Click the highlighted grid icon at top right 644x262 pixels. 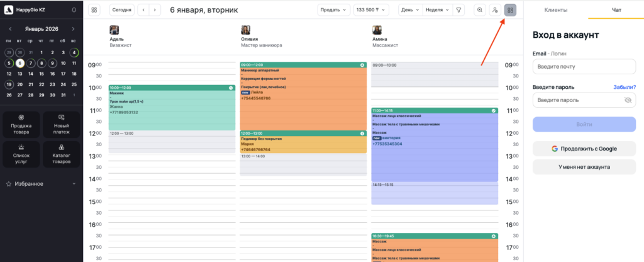pyautogui.click(x=510, y=10)
